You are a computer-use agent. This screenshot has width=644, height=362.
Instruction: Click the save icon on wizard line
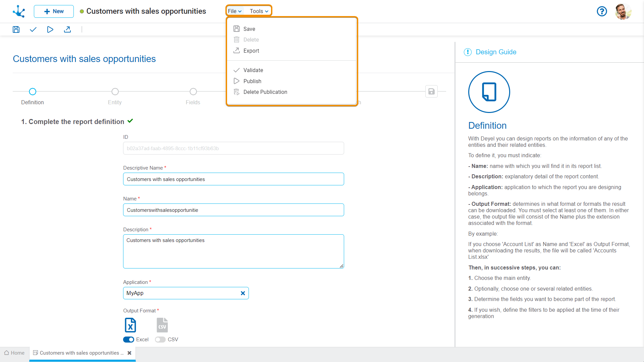pyautogui.click(x=431, y=92)
